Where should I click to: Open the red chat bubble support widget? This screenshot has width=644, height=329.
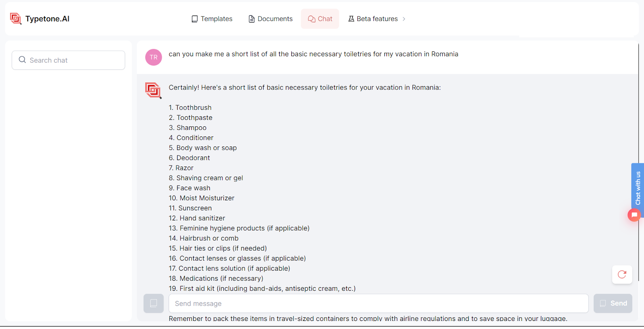click(634, 215)
